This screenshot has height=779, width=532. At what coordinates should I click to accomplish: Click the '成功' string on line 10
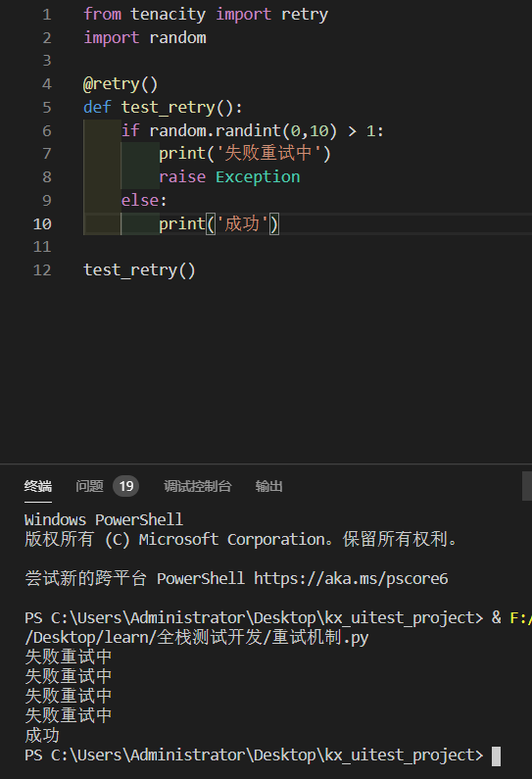pos(242,223)
